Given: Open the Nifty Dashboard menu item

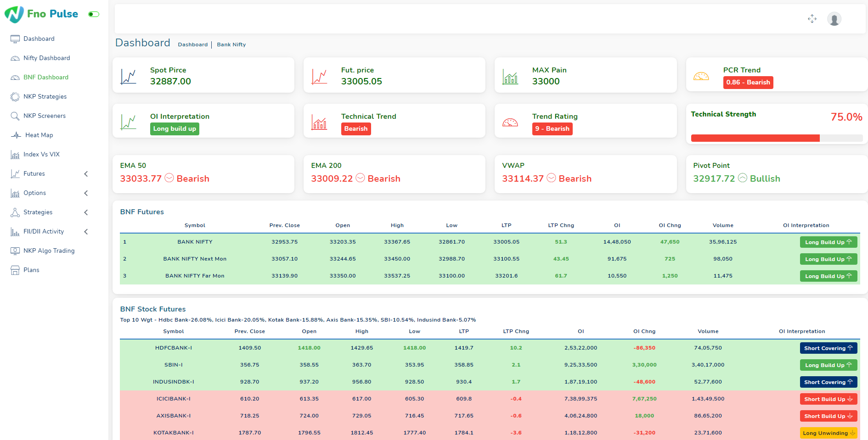Looking at the screenshot, I should point(47,58).
